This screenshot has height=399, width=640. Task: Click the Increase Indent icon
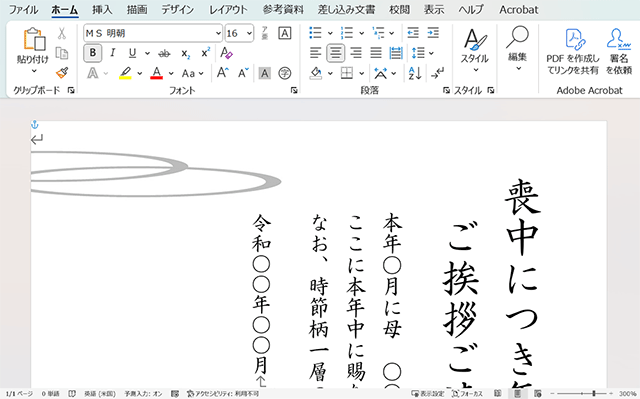433,33
